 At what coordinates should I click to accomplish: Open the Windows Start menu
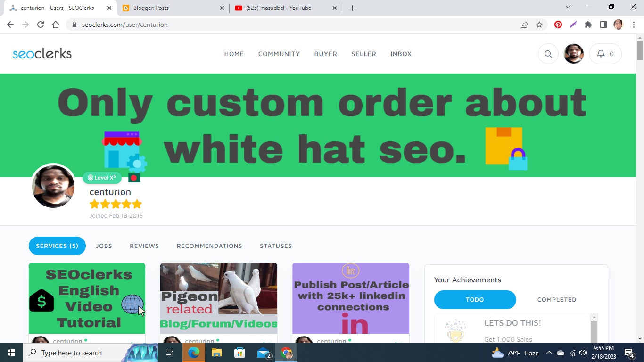(11, 353)
